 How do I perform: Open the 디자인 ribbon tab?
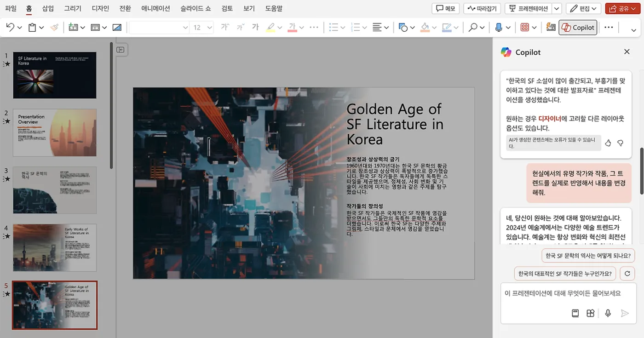100,8
